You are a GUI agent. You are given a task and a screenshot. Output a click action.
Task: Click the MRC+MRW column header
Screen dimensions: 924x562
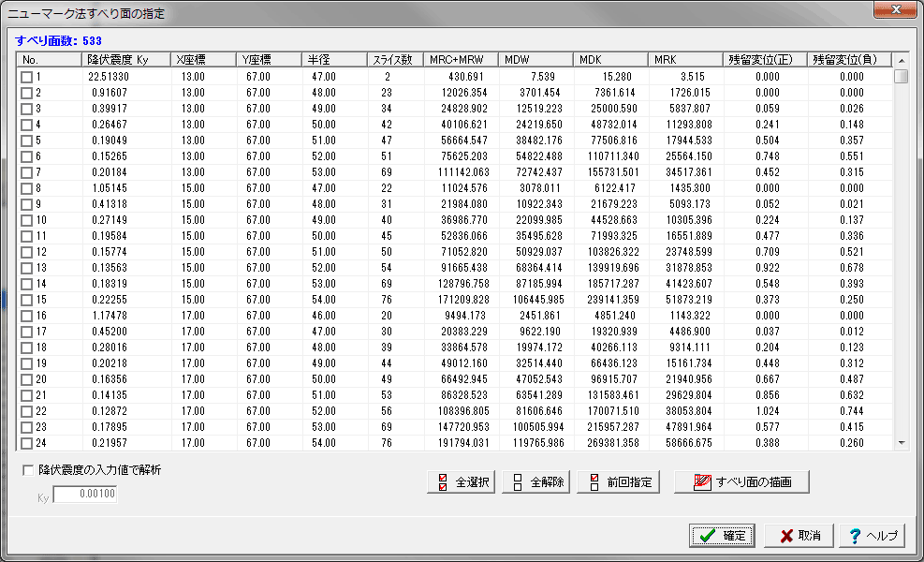tap(462, 60)
